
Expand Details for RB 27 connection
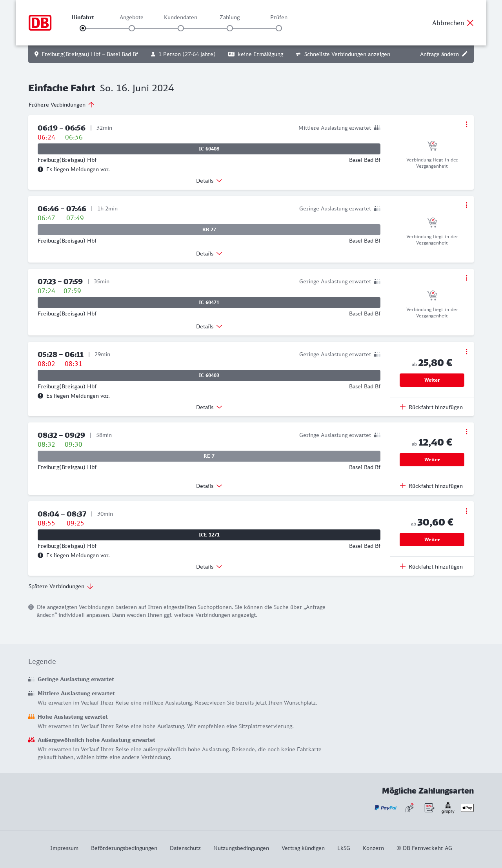(209, 254)
